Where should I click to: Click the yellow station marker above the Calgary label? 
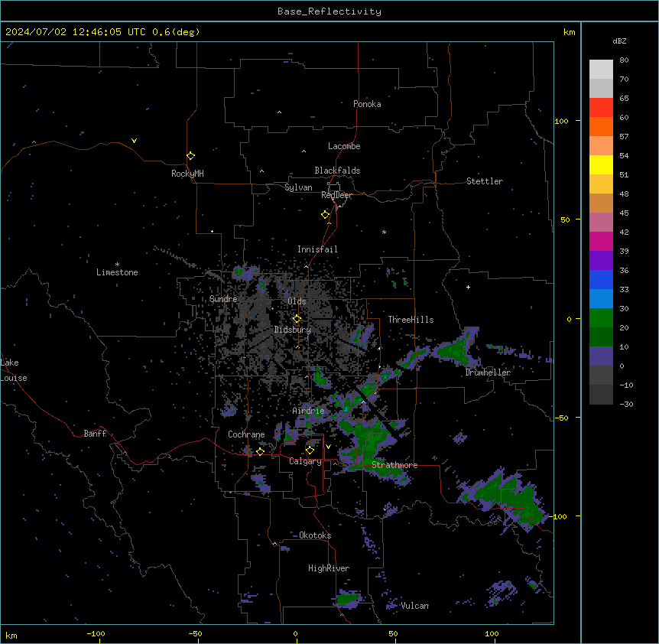tap(310, 450)
